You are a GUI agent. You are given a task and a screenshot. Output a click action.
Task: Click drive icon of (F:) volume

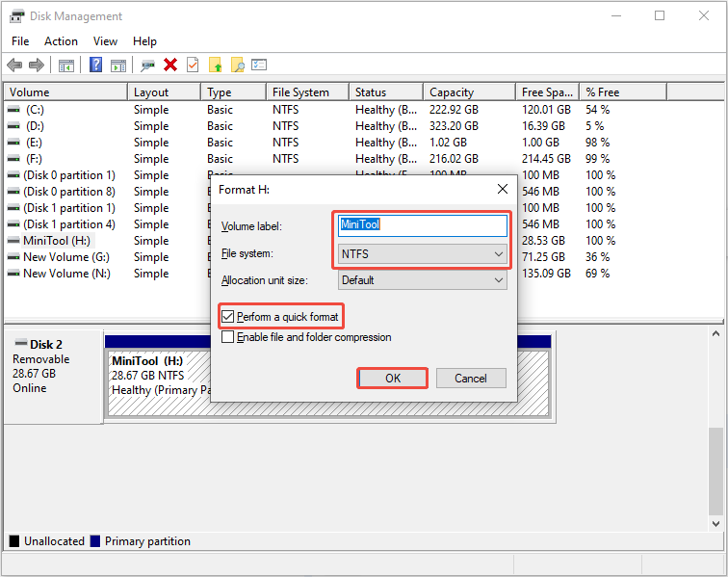pos(13,159)
